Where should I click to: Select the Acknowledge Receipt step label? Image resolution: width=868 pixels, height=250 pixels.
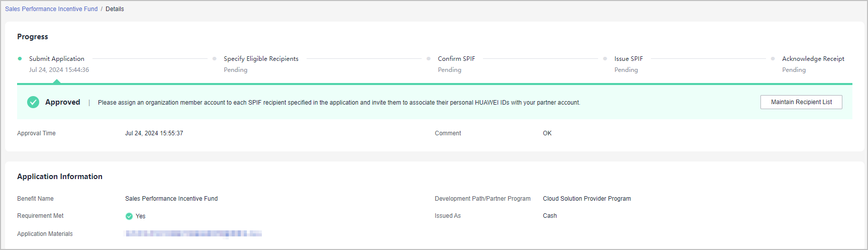pyautogui.click(x=813, y=59)
